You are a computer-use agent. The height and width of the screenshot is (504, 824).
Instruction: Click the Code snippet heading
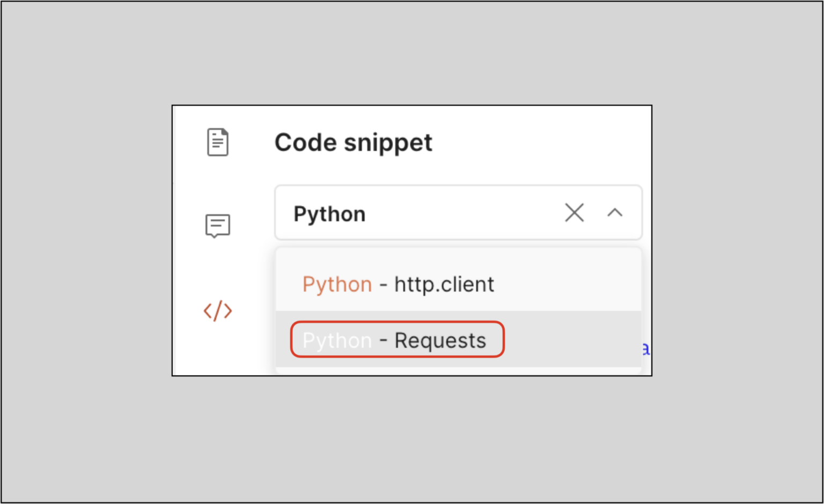click(x=353, y=142)
